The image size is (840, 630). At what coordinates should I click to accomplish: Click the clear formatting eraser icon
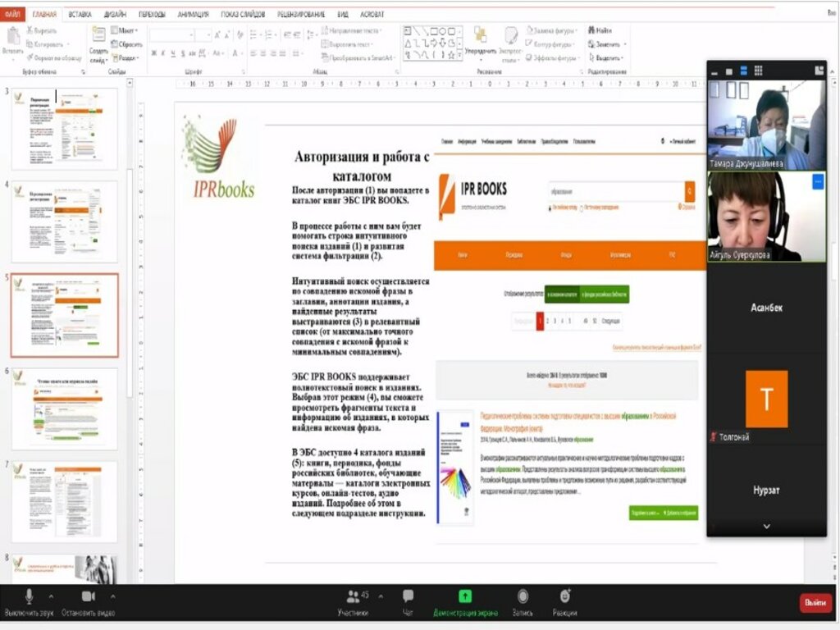(240, 35)
